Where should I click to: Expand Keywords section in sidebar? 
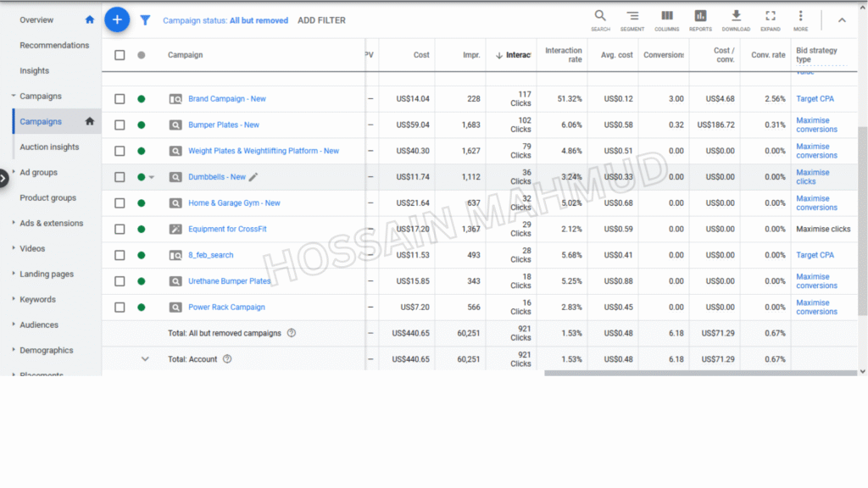(x=14, y=299)
